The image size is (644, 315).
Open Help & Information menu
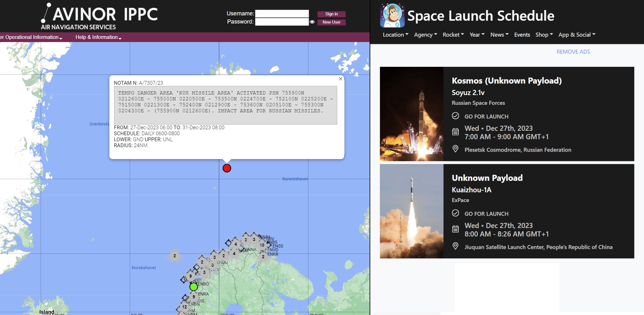pyautogui.click(x=98, y=37)
